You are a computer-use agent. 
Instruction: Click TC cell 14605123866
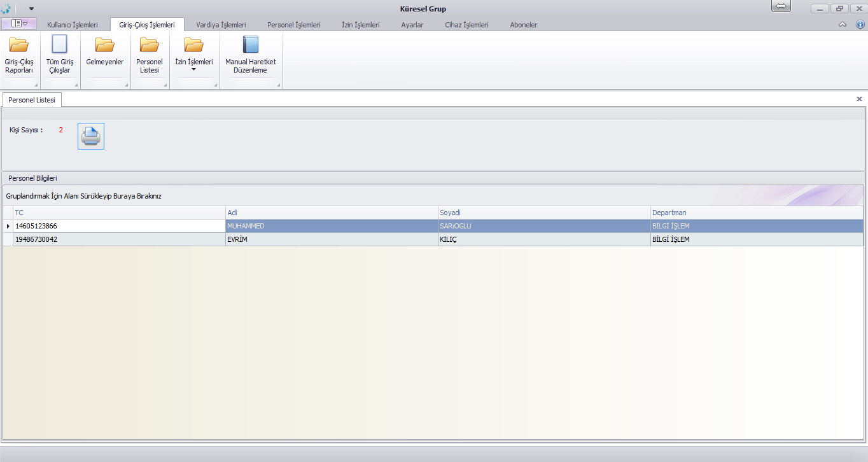coord(119,226)
